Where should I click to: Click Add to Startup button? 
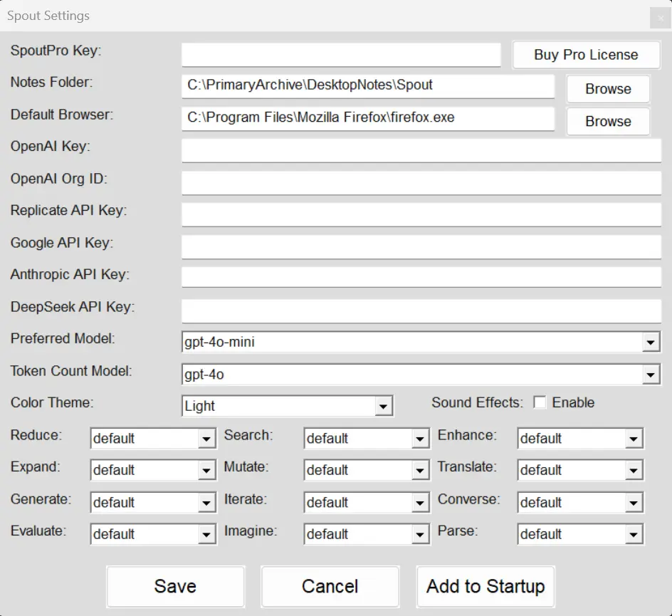485,586
